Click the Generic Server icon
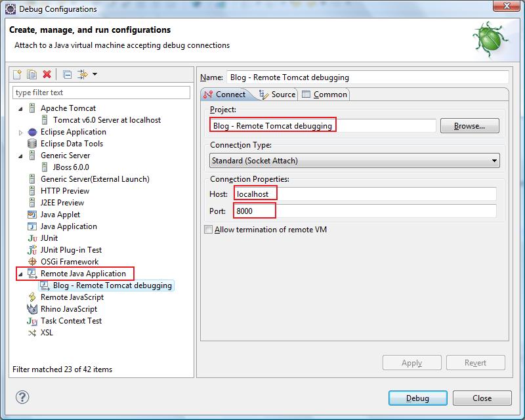The height and width of the screenshot is (420, 525). pyautogui.click(x=32, y=156)
